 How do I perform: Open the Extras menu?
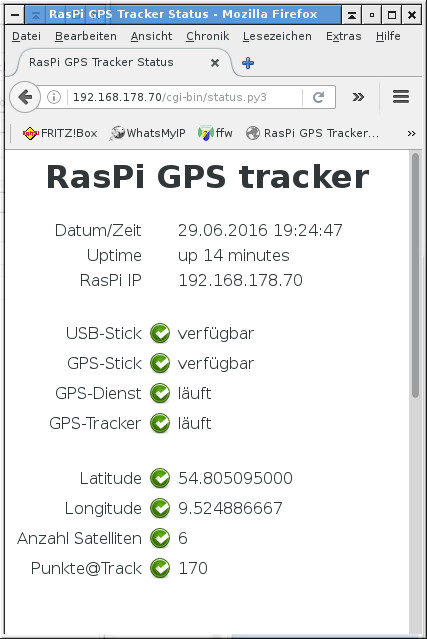point(343,36)
